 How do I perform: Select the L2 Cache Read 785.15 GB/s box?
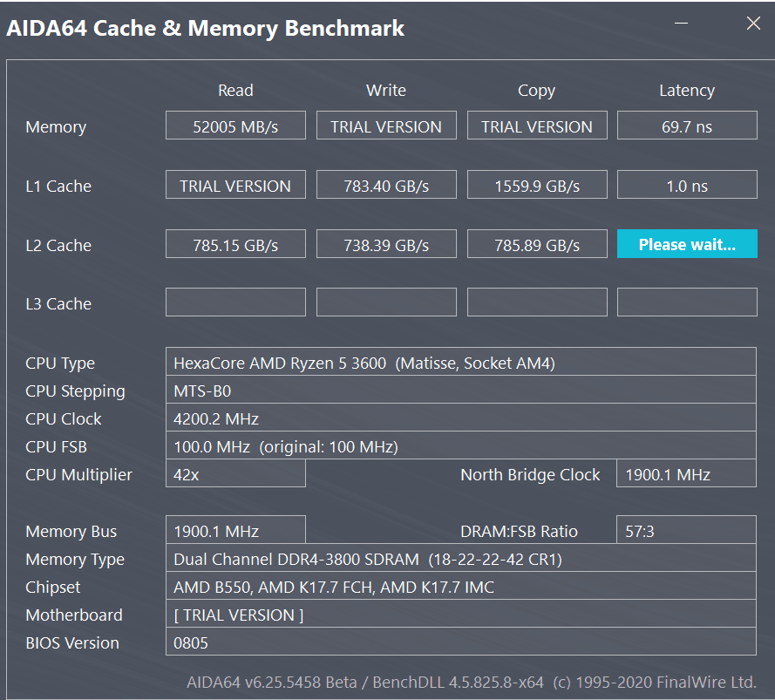235,244
